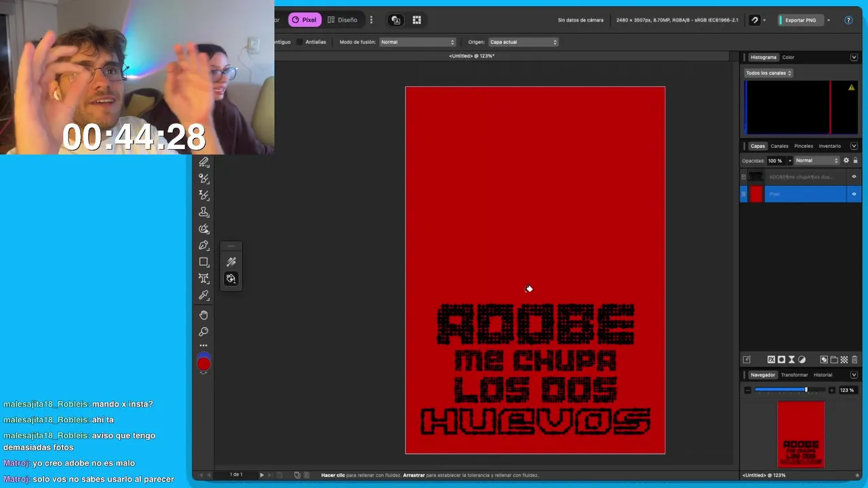The image size is (868, 488).
Task: Delete layer with trash icon
Action: coord(854,360)
